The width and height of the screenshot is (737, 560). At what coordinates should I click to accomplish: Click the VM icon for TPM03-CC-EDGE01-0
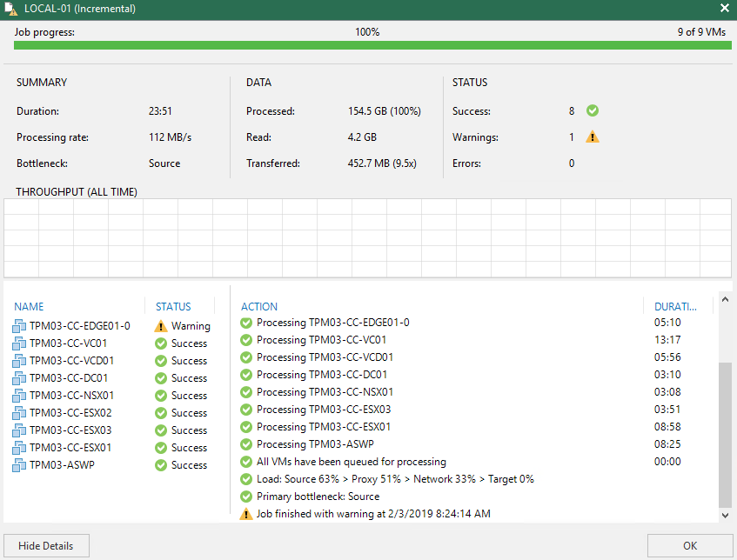19,326
